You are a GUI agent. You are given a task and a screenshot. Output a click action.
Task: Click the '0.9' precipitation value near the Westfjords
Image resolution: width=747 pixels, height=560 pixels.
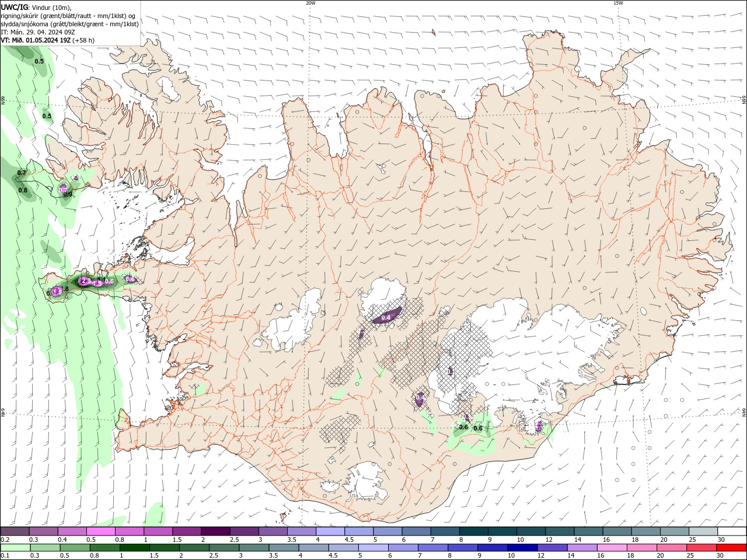click(68, 195)
